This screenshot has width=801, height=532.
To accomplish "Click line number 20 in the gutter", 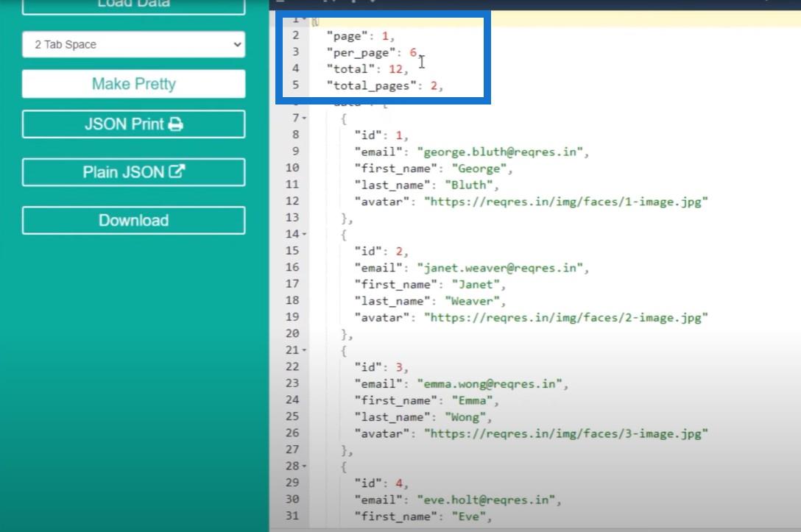I will 292,333.
